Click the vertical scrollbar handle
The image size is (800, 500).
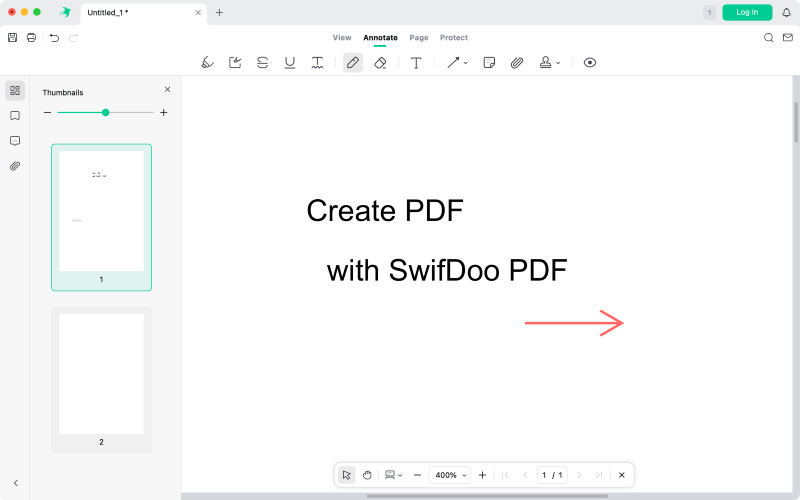click(796, 122)
